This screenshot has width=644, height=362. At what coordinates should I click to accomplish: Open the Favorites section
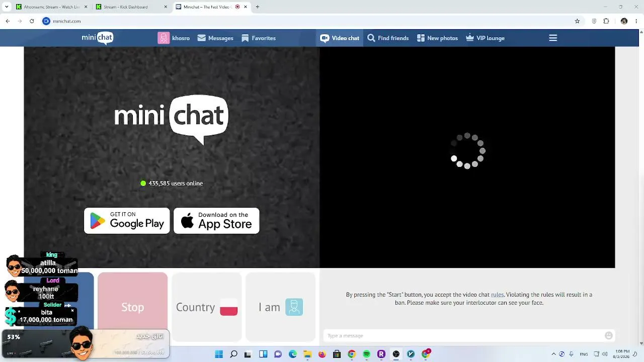pos(258,38)
